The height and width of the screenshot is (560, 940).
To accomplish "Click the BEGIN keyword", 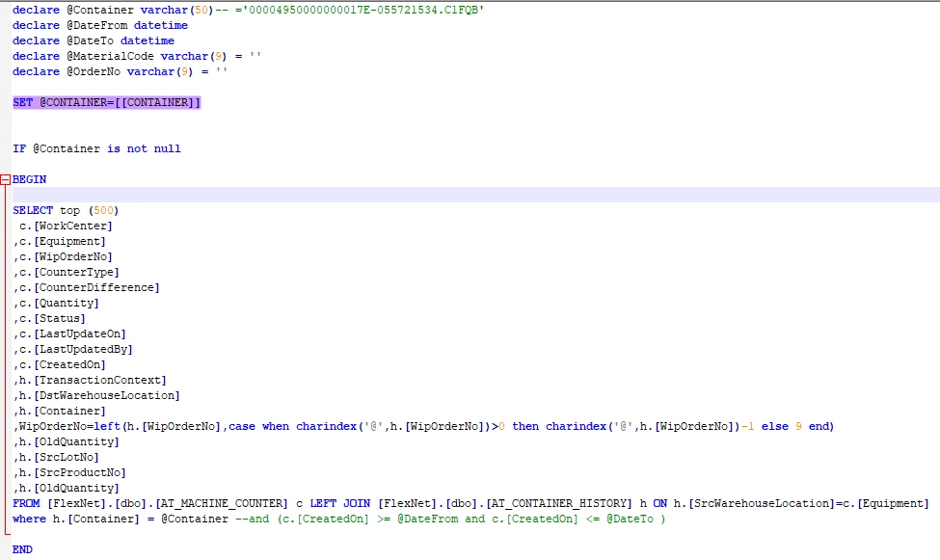I will (29, 179).
